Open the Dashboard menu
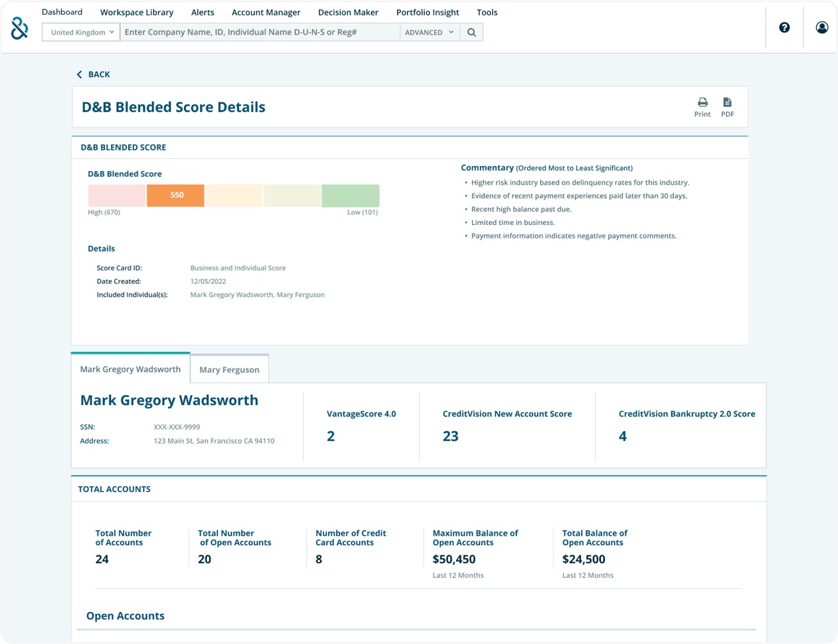Viewport: 838px width, 644px height. click(62, 12)
